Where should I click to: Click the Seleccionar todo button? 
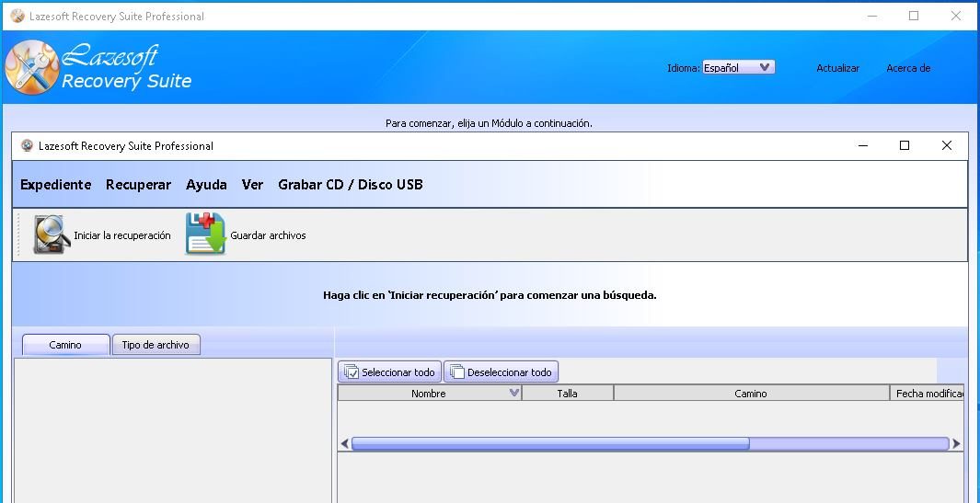(x=390, y=372)
